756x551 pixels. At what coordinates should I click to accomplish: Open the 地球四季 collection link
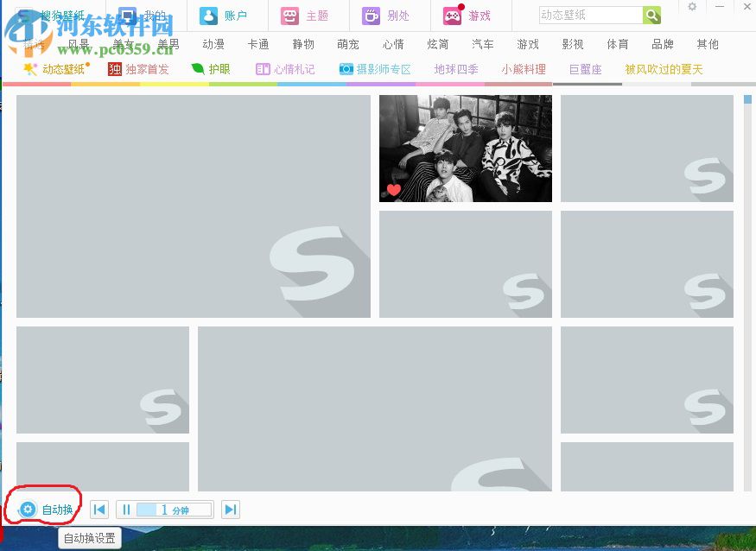tap(457, 69)
